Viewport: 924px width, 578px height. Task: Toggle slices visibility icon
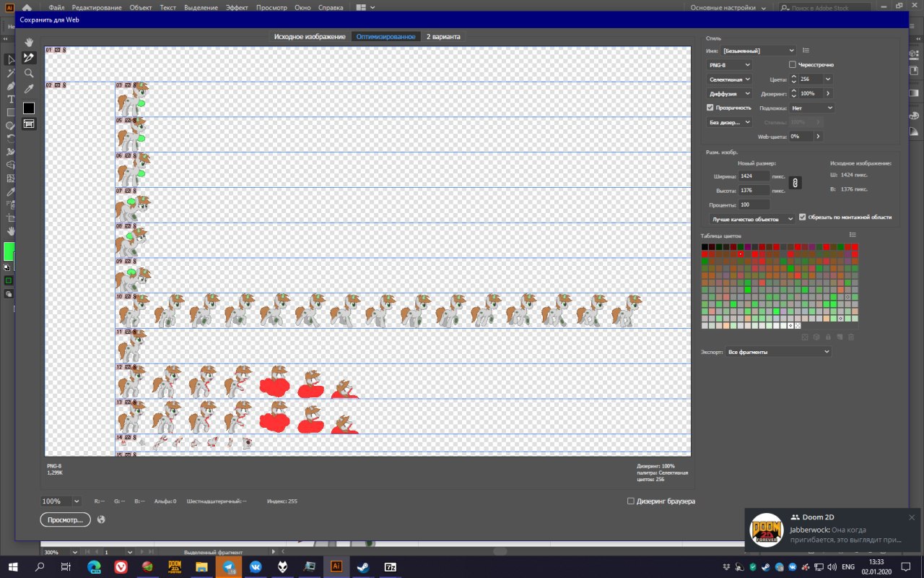click(29, 124)
